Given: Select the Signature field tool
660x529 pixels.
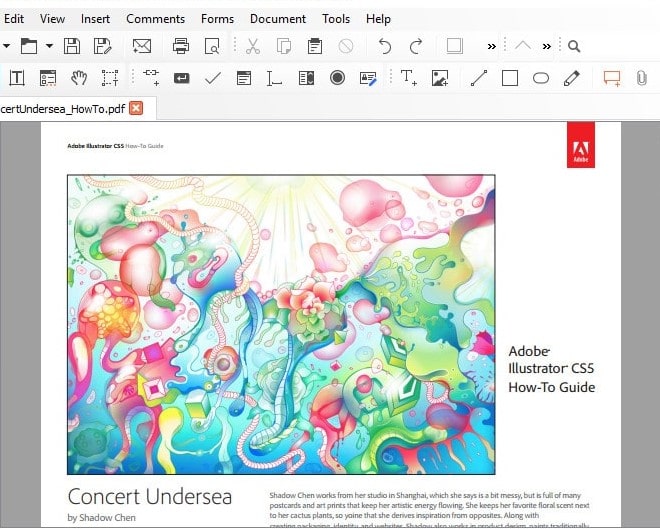Looking at the screenshot, I should 368,78.
